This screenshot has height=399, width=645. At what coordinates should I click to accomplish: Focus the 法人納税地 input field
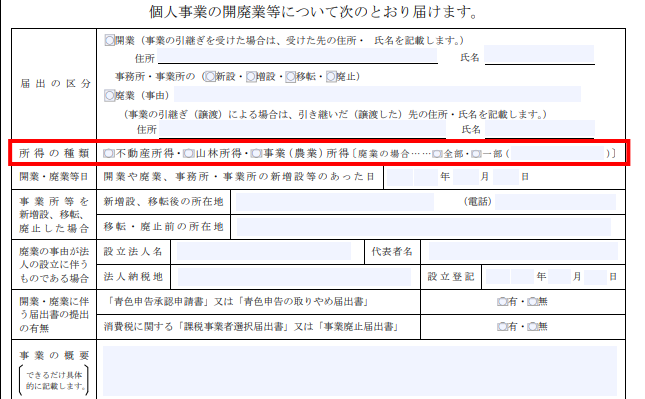coord(294,277)
